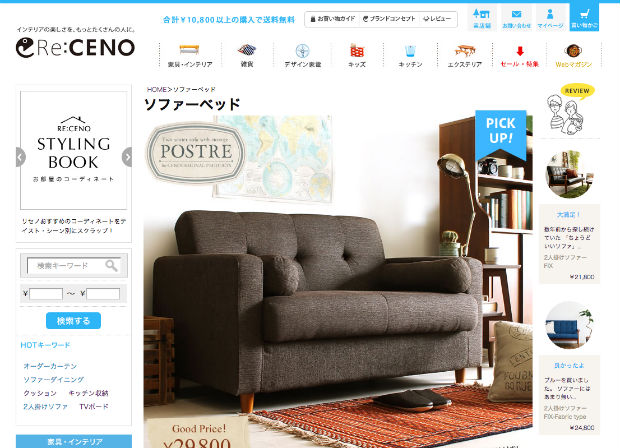
Task: Open the shopping cart icon
Action: tap(584, 16)
